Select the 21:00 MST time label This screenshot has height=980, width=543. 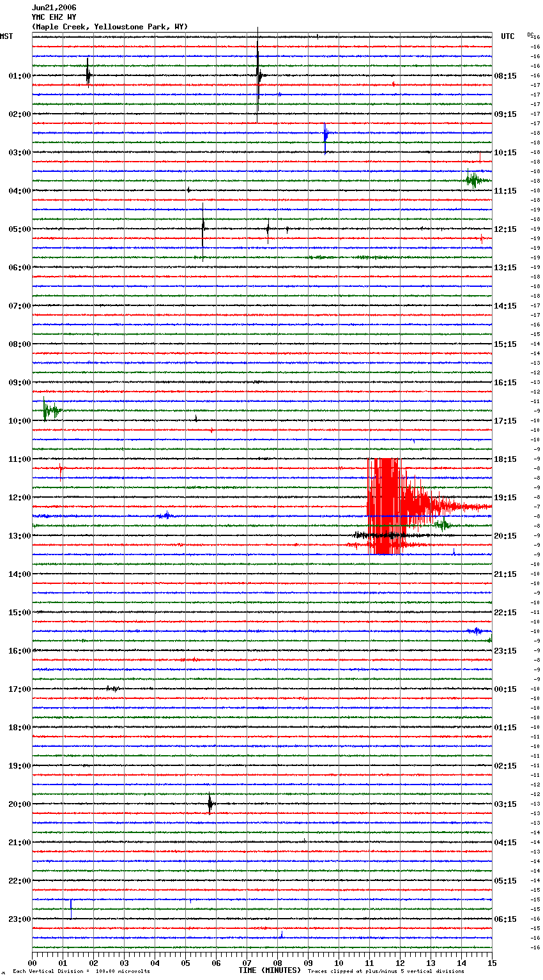(20, 843)
